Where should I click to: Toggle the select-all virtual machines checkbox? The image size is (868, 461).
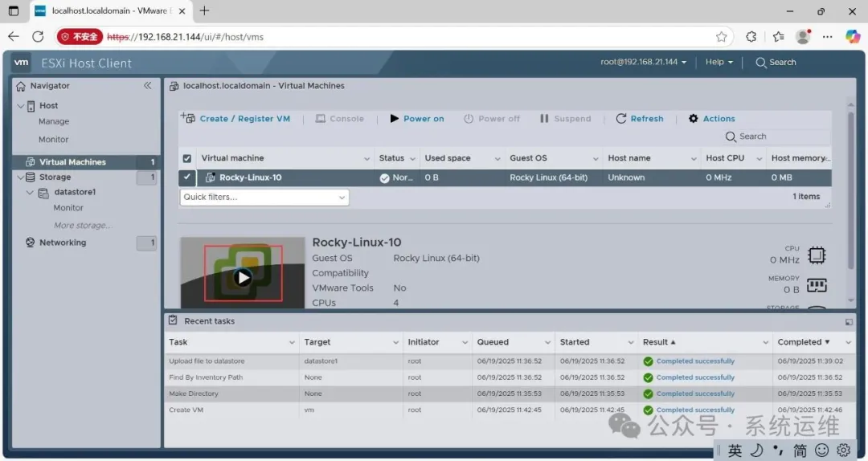coord(187,158)
